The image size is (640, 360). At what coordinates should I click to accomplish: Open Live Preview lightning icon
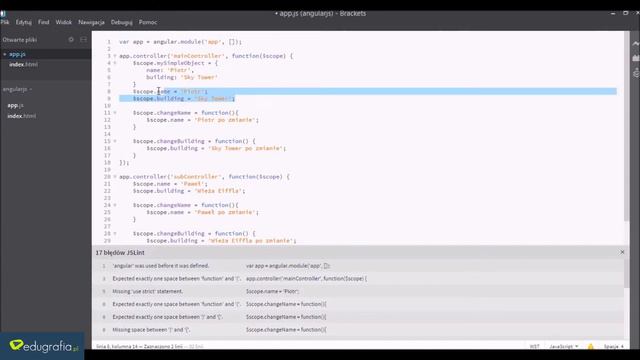coord(636,43)
